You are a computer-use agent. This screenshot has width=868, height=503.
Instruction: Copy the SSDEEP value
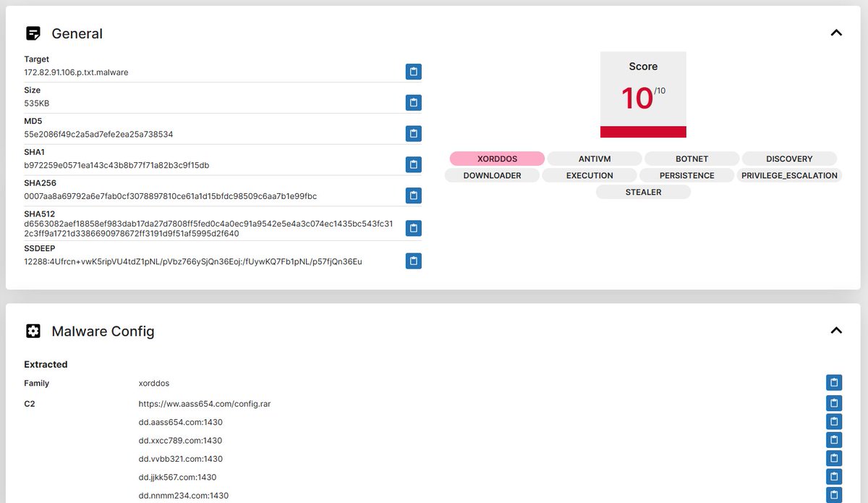(413, 261)
